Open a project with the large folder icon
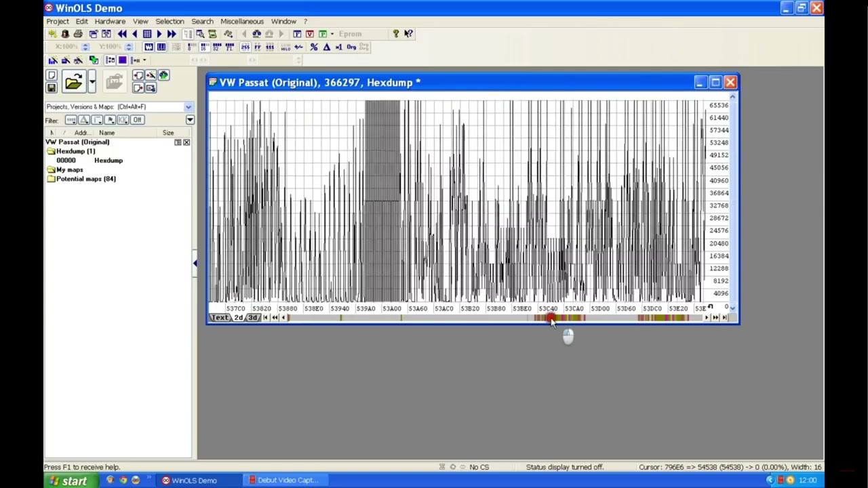 tap(73, 82)
